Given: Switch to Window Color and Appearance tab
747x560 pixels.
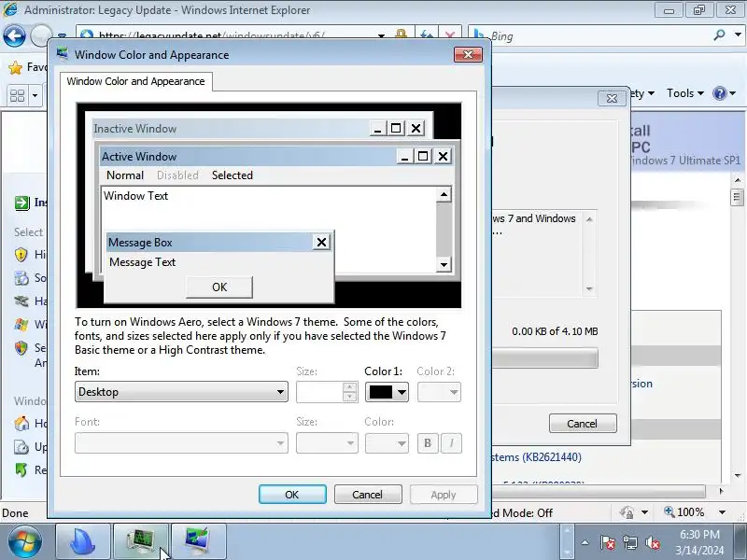Looking at the screenshot, I should (135, 81).
